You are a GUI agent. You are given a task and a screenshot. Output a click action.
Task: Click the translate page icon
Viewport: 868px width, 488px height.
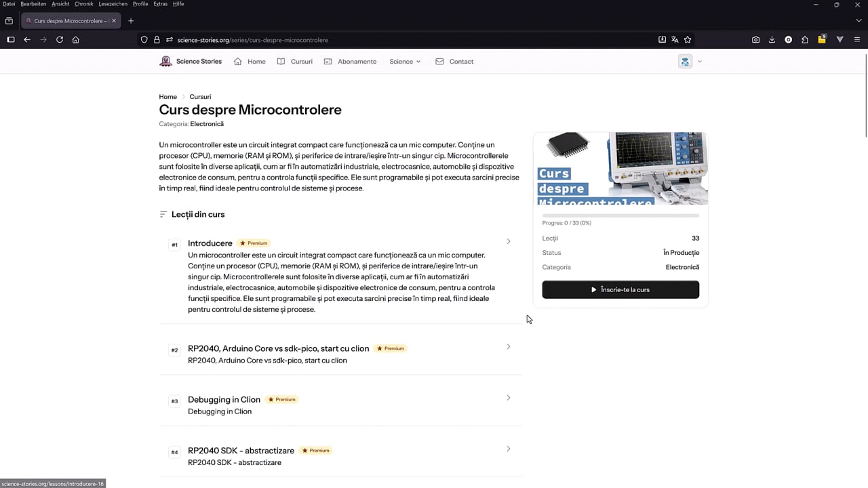click(675, 40)
